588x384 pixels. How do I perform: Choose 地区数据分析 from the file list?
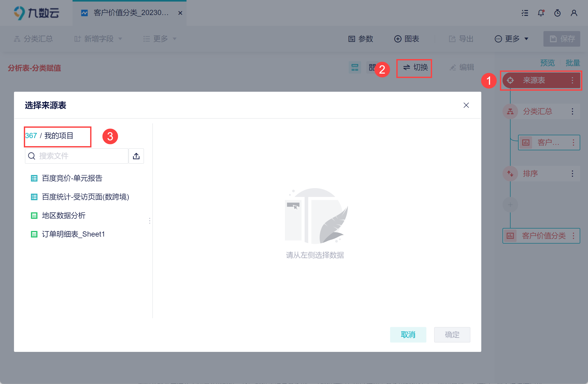pos(64,216)
